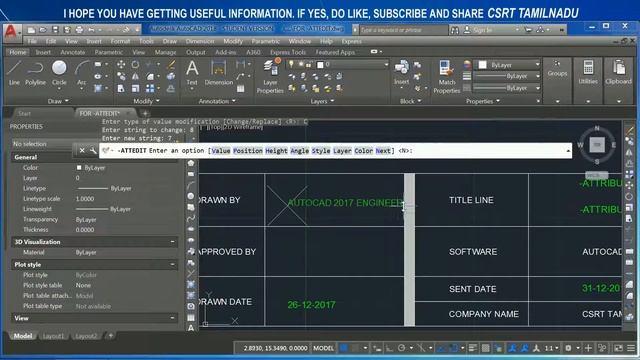Viewport: 640px width, 360px height.
Task: Open the Express menu
Action: point(351,41)
